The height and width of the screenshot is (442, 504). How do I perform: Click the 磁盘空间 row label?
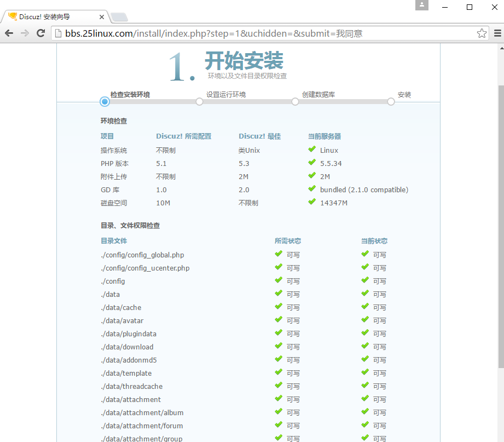(x=114, y=203)
